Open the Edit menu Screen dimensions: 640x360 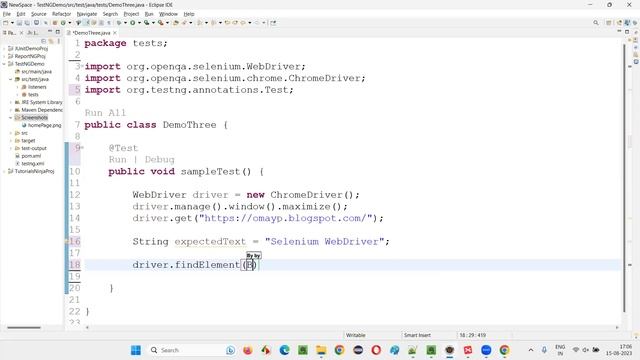[21, 14]
